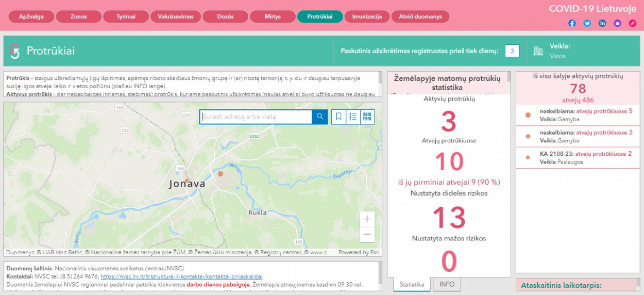644x295 pixels.
Task: Open the basemap gallery icon
Action: coord(367,117)
